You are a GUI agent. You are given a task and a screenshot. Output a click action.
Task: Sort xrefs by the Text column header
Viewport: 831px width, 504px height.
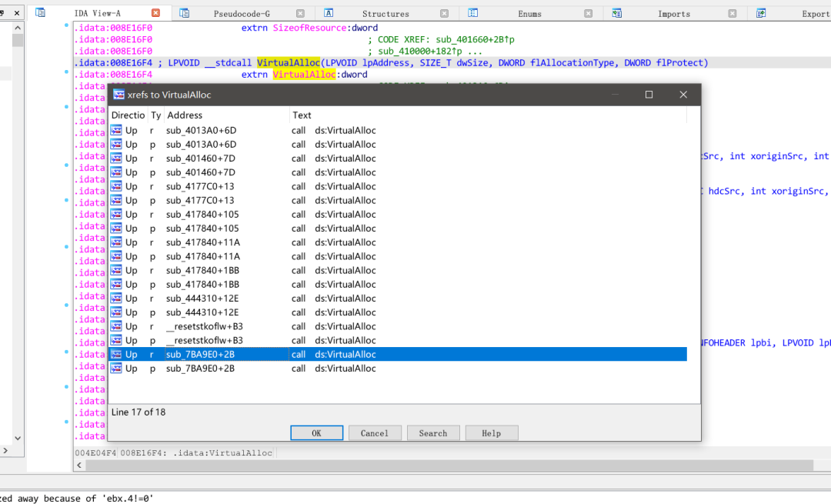pos(488,115)
